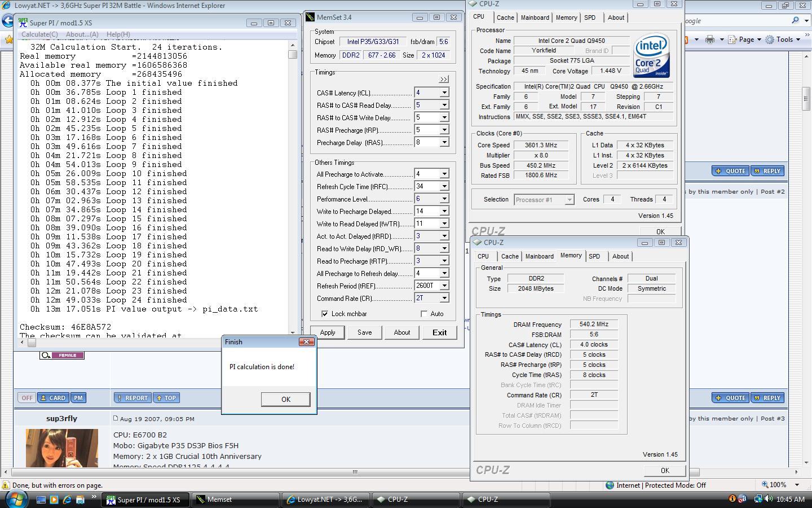Click REPLY button above post #3
This screenshot has width=812, height=508.
[767, 398]
